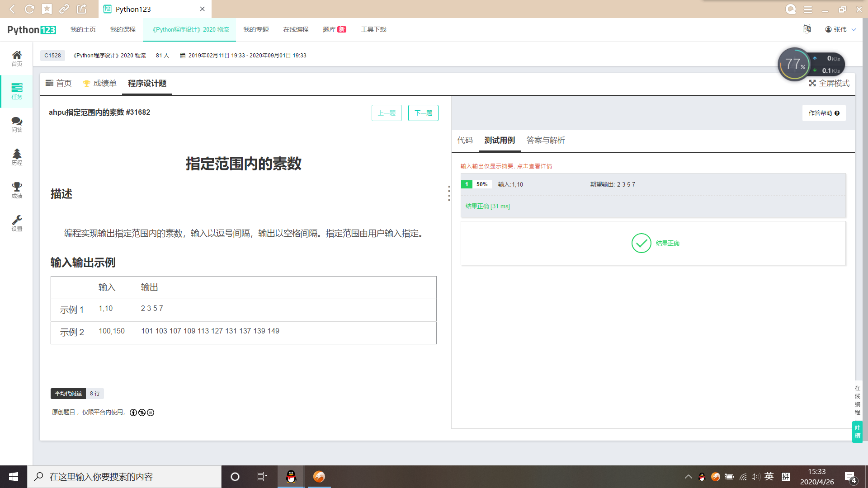Open the 历程 tree icon in sidebar

(x=17, y=157)
